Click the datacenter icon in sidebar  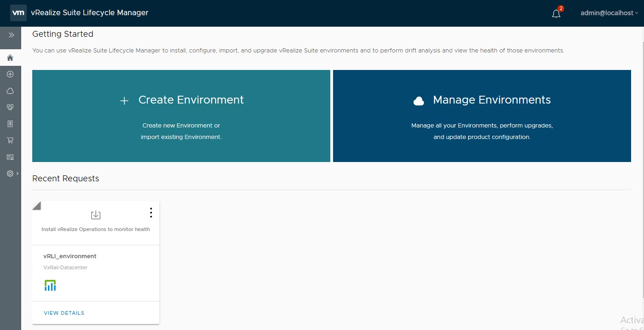pyautogui.click(x=10, y=107)
